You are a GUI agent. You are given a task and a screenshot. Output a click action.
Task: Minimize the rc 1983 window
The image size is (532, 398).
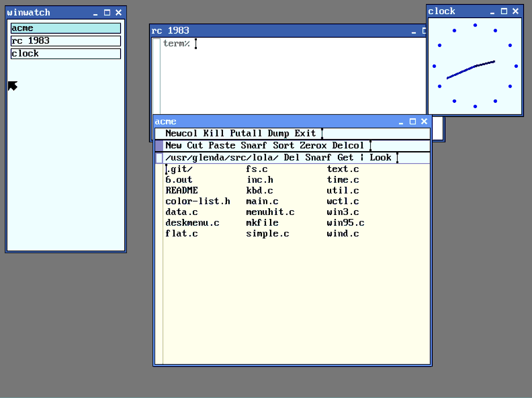414,31
